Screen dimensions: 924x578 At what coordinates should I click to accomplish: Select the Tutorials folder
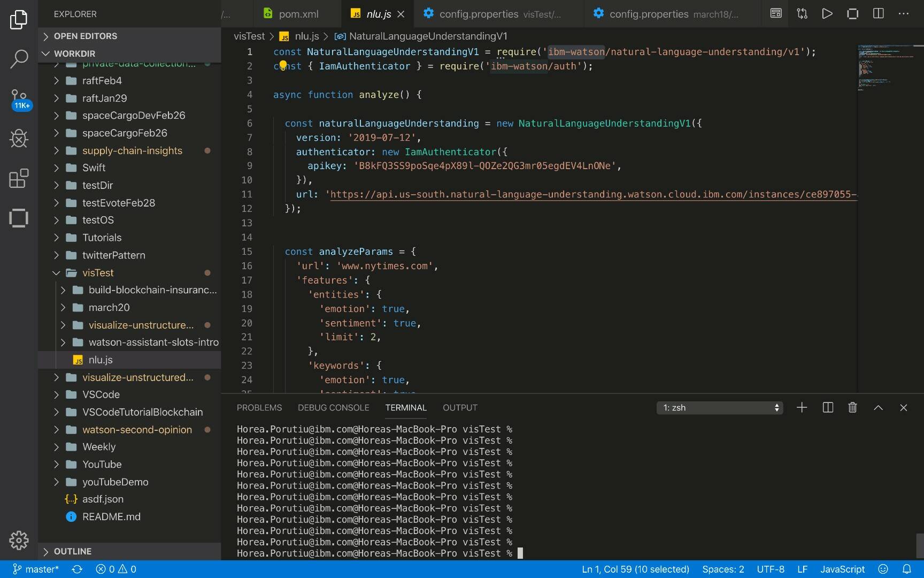point(129,238)
